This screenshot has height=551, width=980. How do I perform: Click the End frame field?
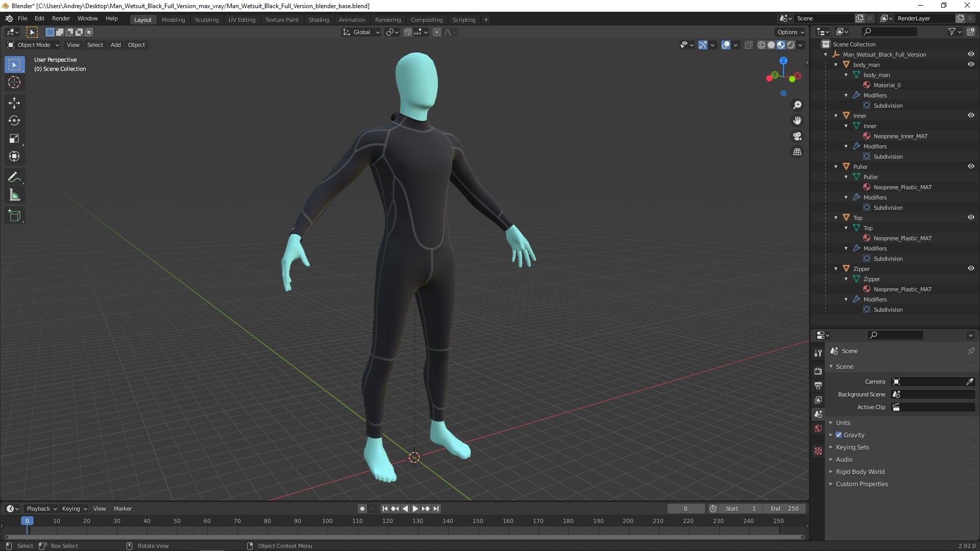(x=785, y=509)
